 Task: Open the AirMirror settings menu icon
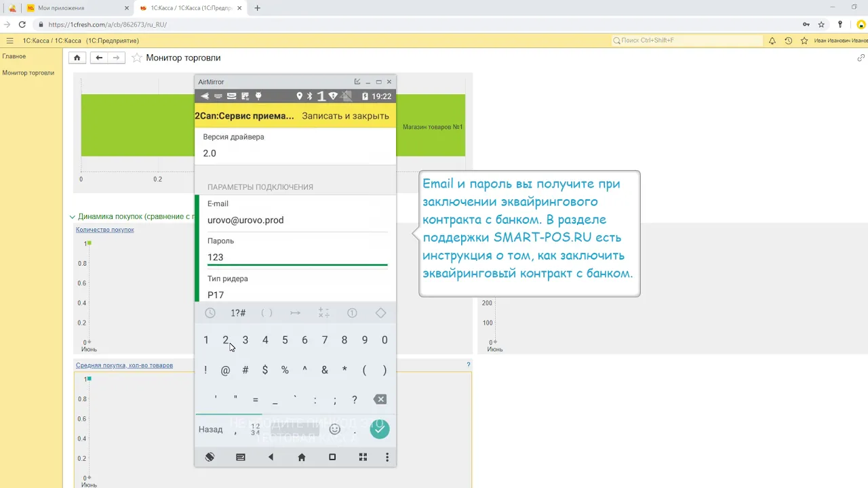coord(357,82)
